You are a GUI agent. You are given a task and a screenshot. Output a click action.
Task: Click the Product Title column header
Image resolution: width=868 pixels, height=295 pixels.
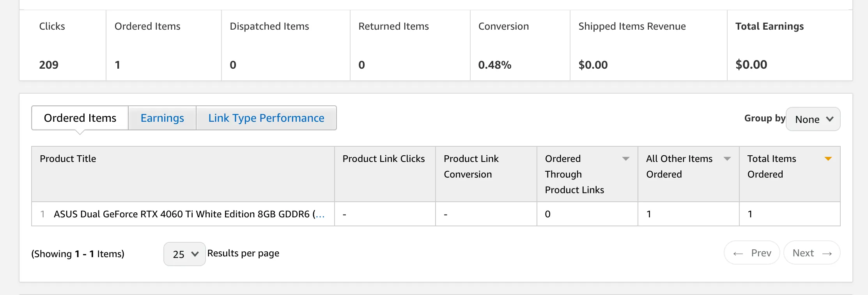68,159
